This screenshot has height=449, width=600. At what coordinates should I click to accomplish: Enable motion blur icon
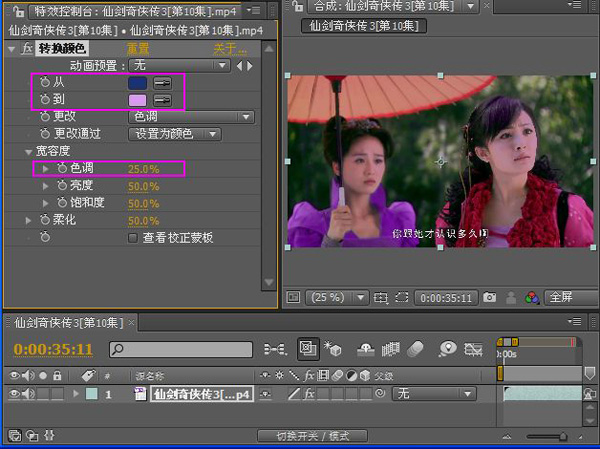[416, 349]
